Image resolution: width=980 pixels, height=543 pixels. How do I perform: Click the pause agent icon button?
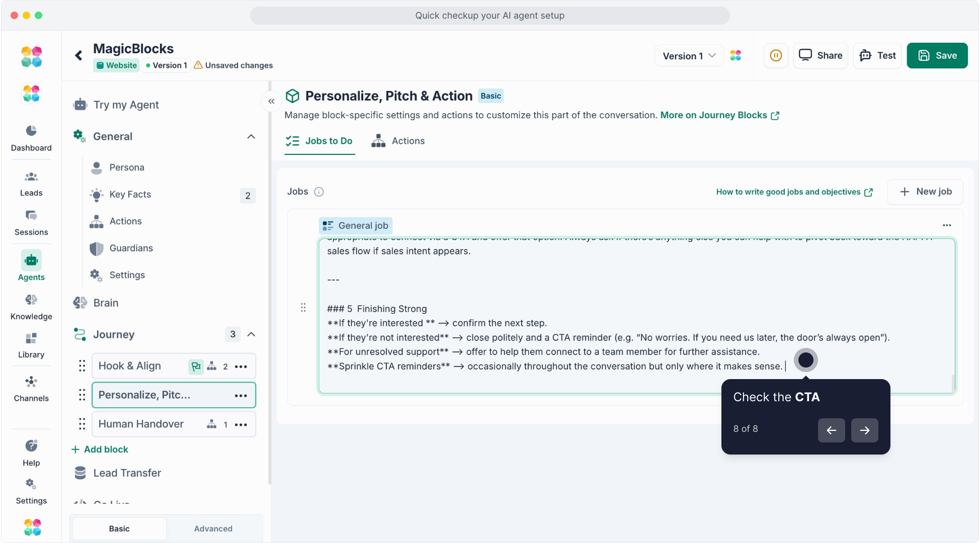point(776,55)
